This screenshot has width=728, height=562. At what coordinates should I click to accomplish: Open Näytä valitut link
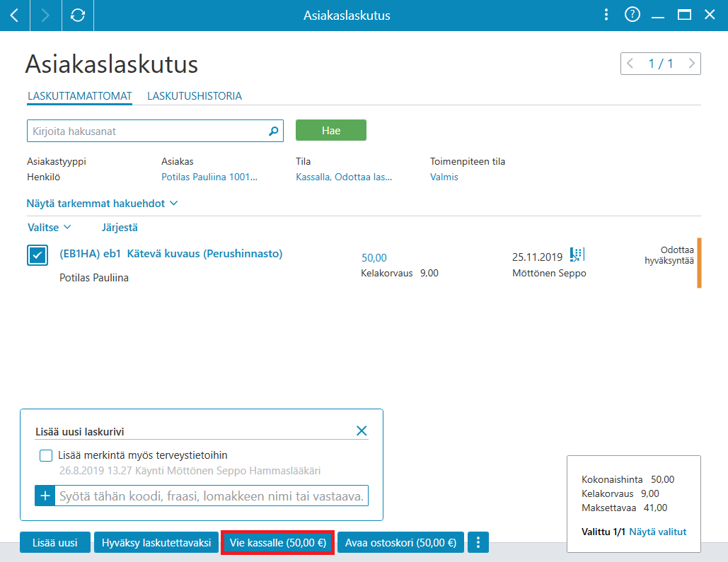click(x=657, y=532)
